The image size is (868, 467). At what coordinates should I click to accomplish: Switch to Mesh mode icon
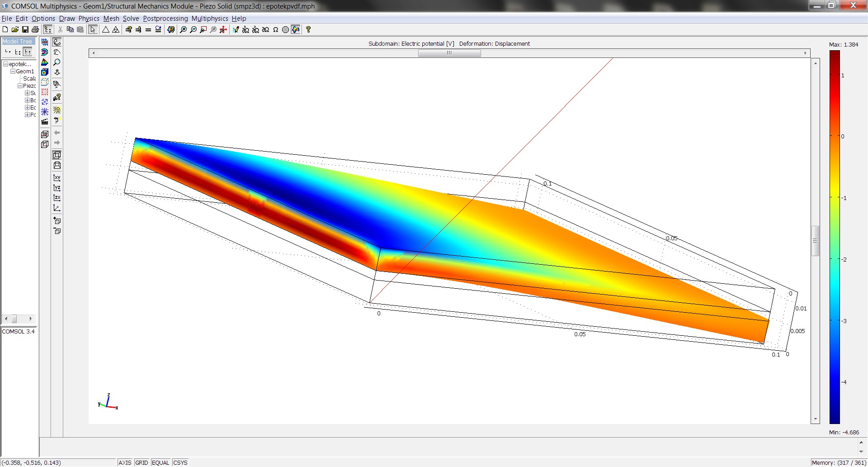pos(285,29)
